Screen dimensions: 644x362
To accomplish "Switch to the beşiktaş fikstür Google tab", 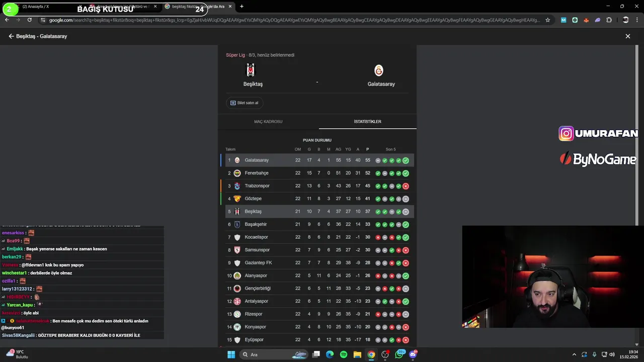I will pyautogui.click(x=198, y=7).
